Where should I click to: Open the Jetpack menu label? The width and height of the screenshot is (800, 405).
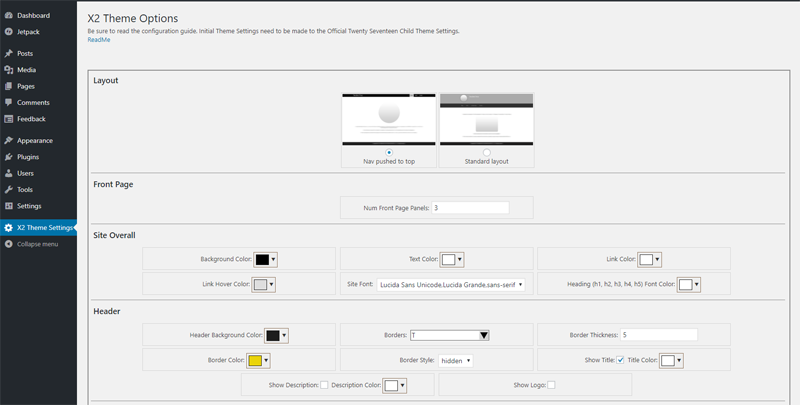[28, 32]
